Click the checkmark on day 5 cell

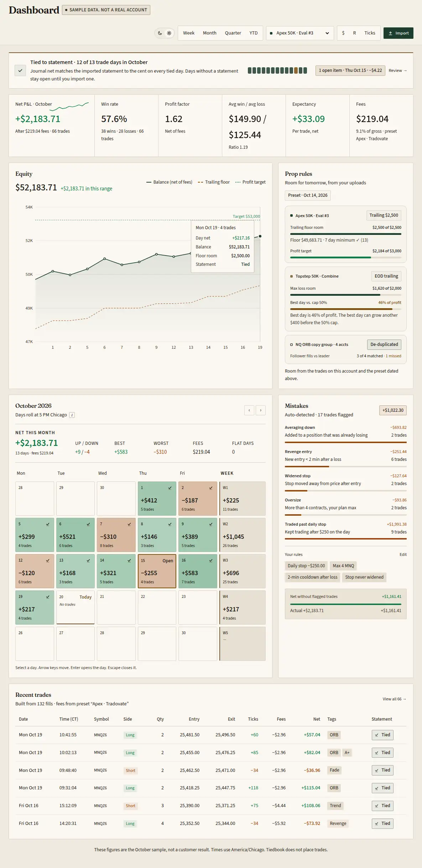[x=48, y=524]
